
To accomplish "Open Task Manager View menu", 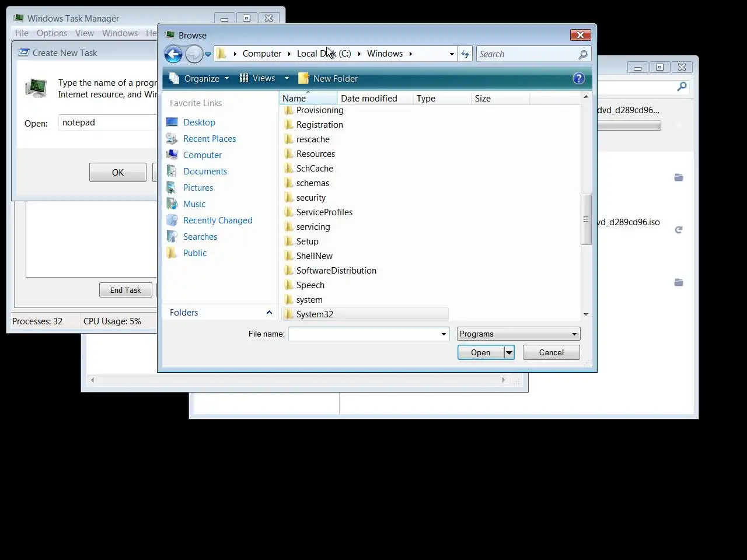I will [85, 33].
